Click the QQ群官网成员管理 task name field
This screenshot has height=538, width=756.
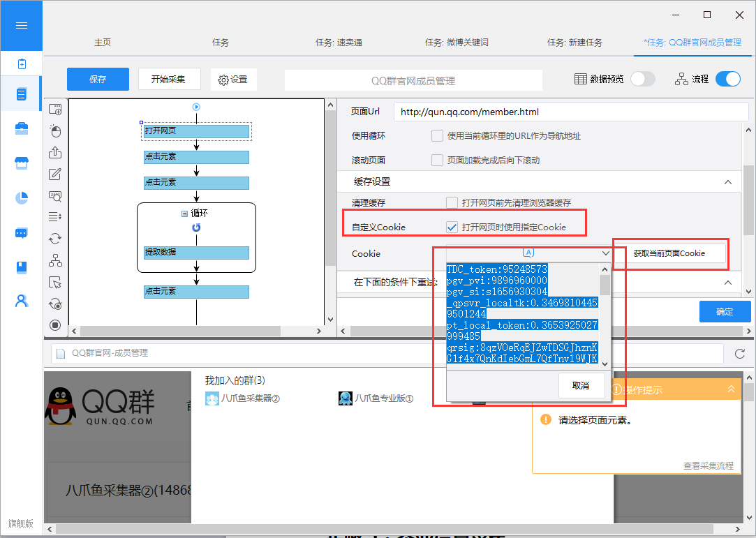(413, 80)
